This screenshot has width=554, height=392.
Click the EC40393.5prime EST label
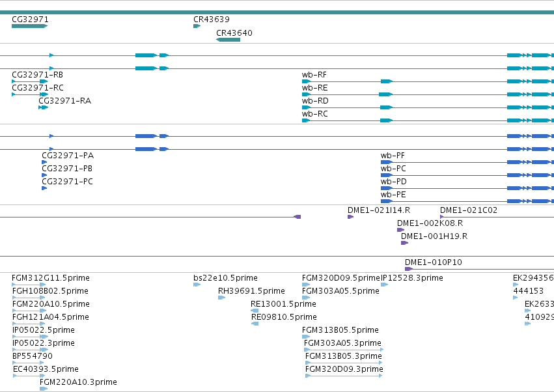coord(46,369)
